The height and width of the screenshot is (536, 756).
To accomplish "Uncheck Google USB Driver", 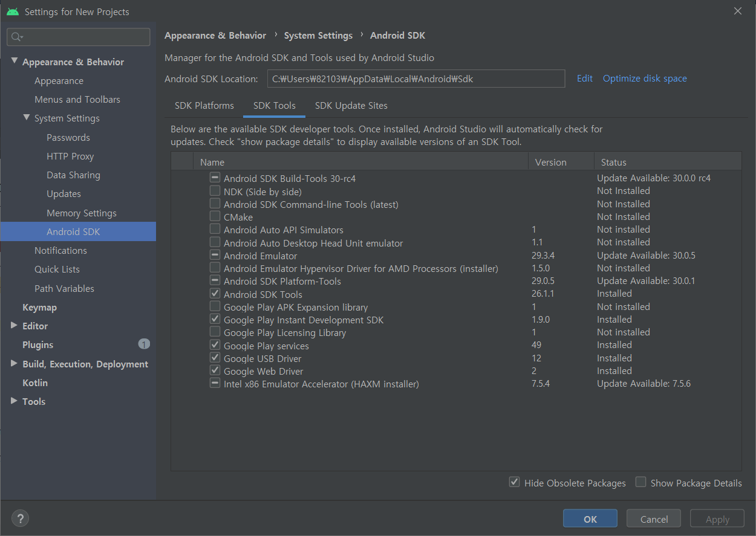I will point(215,358).
